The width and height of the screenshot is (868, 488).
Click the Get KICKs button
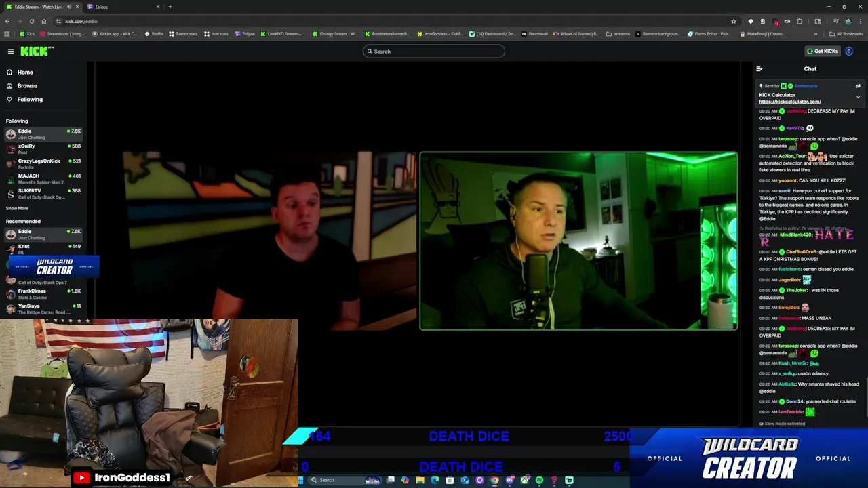click(x=822, y=51)
